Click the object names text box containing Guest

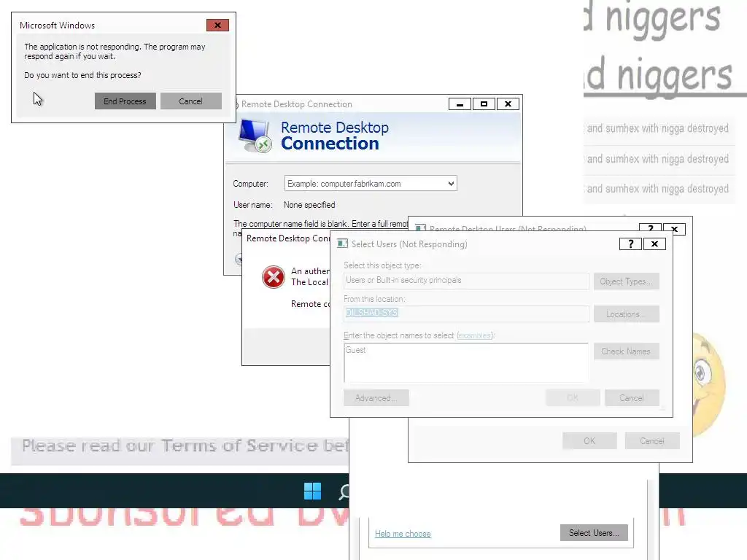[x=466, y=363]
